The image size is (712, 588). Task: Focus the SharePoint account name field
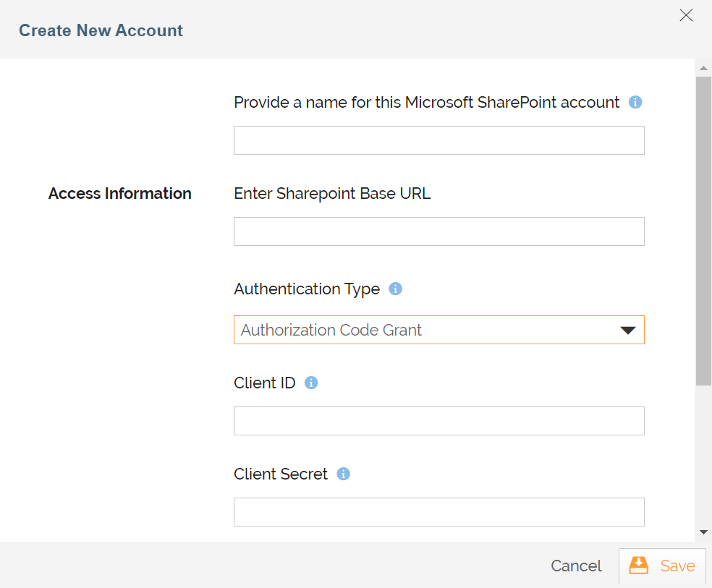point(438,140)
